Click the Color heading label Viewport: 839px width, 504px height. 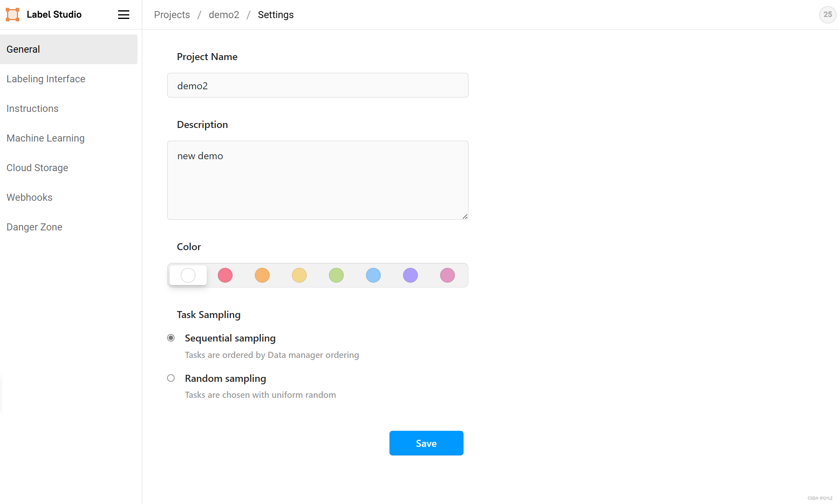(189, 247)
